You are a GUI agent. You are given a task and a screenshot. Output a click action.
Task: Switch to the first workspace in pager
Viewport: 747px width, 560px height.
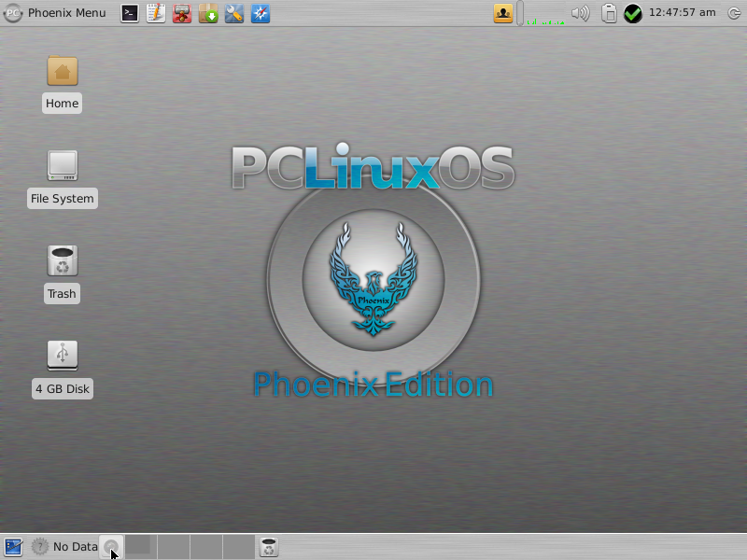[141, 547]
